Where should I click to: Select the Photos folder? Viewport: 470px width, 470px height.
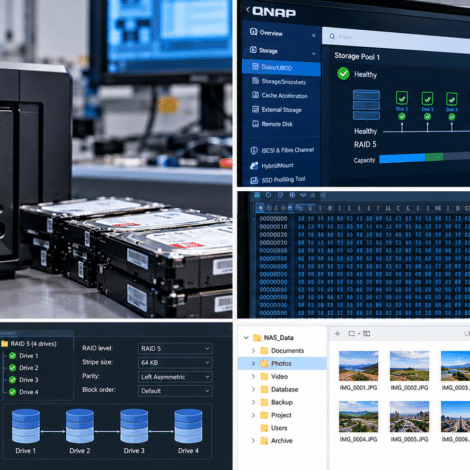tap(283, 363)
